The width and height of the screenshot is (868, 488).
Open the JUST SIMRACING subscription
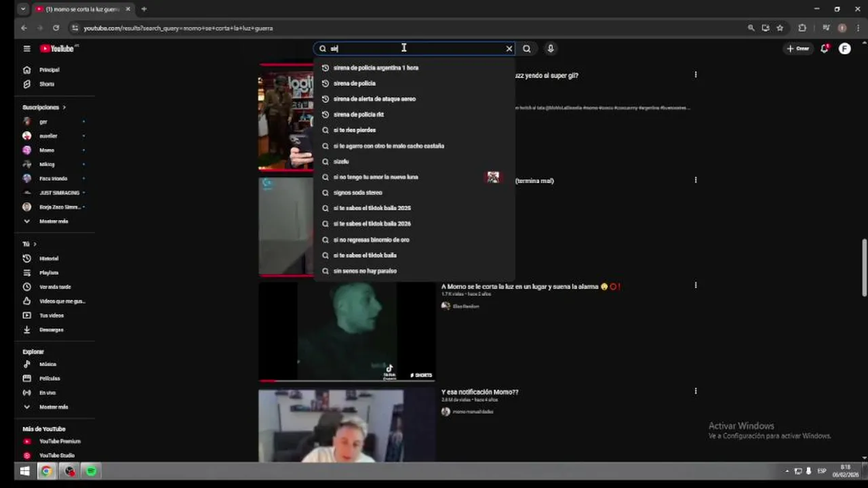[x=59, y=193]
